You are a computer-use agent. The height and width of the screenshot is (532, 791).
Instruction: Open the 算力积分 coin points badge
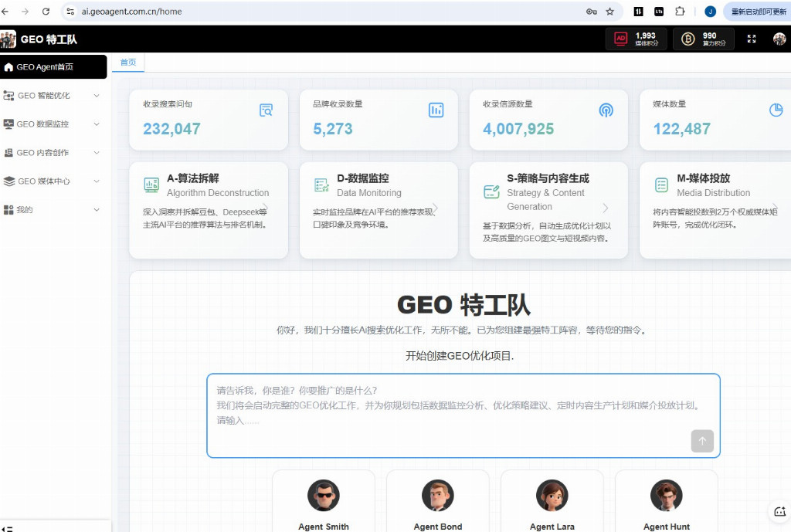[x=703, y=39]
